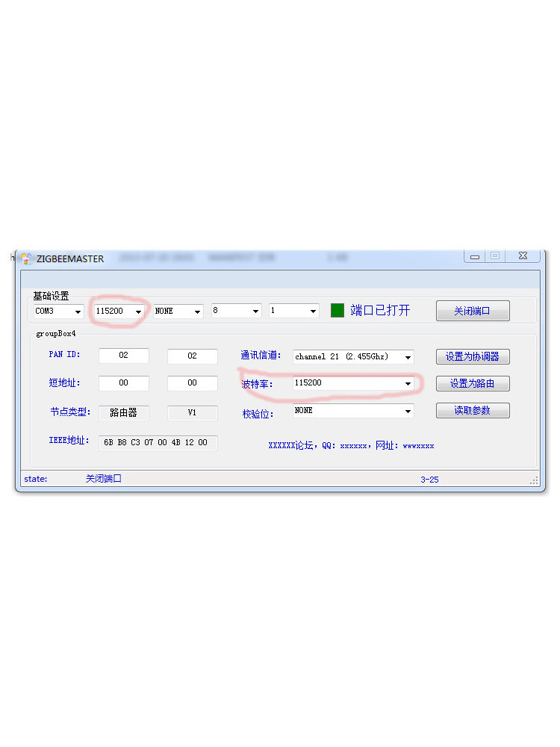Image resolution: width=560 pixels, height=747 pixels.
Task: Click the ZIGBEEMASTER app icon in title bar
Action: 26,258
